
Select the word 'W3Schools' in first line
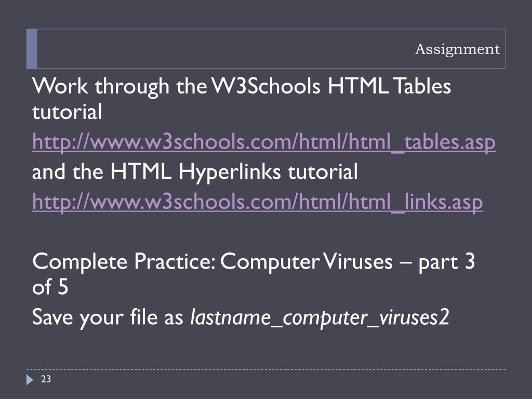(265, 86)
